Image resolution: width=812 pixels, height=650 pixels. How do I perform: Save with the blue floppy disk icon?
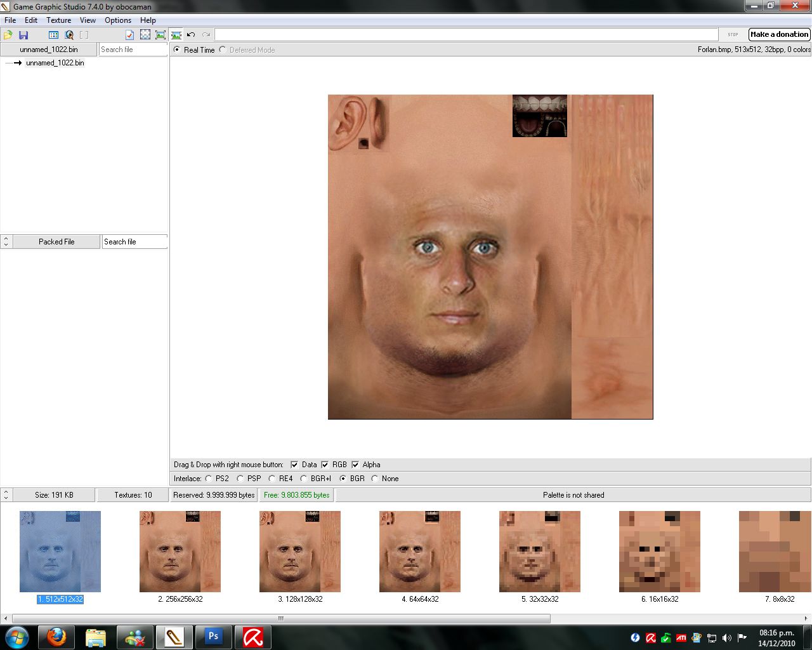click(x=23, y=35)
